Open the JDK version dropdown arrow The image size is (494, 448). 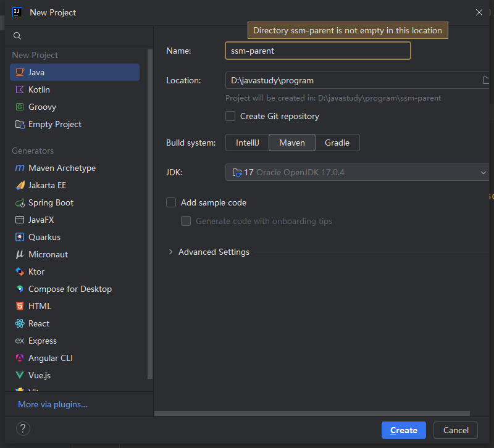tap(484, 173)
